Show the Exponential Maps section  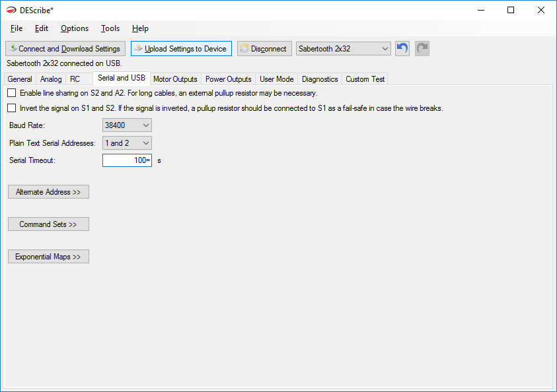click(x=48, y=257)
